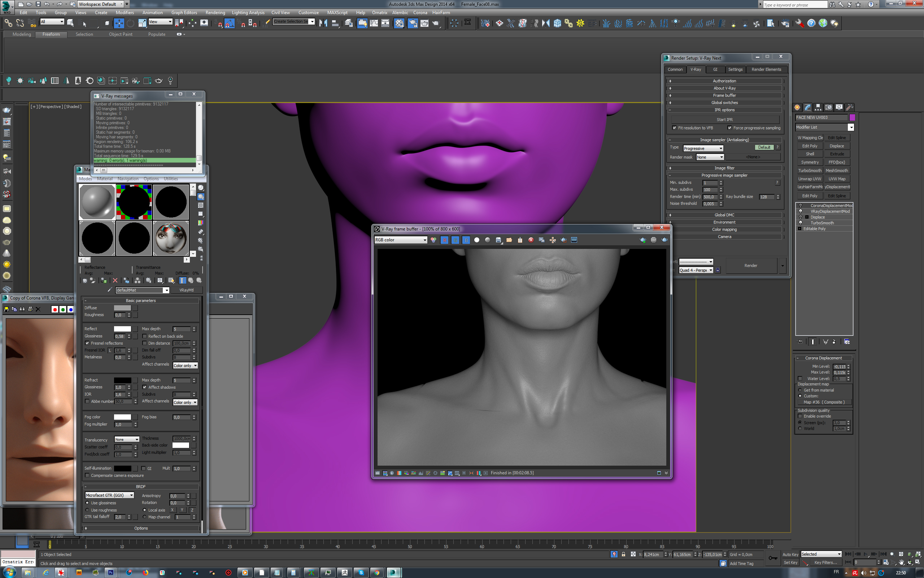Click the magenta object color swatch
Screen dimensions: 924x578
tap(852, 118)
